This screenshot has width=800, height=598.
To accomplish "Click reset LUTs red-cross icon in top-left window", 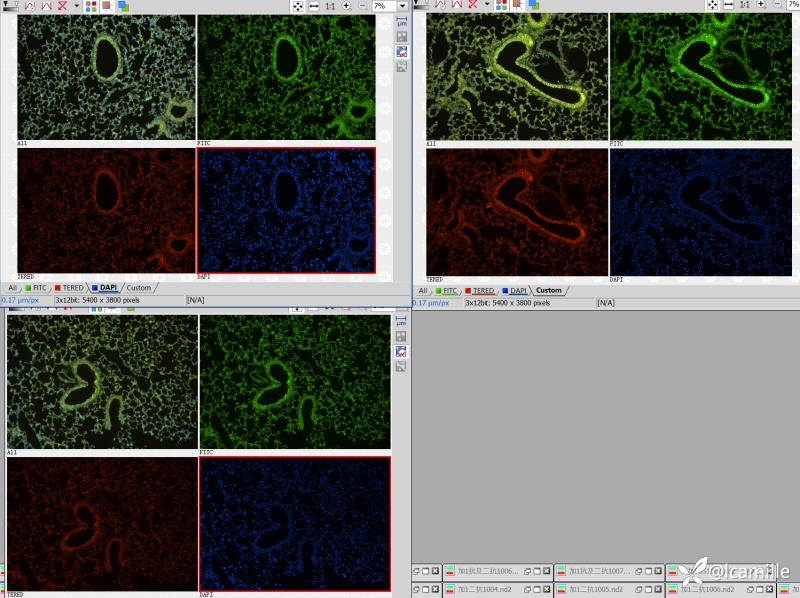I will tap(62, 6).
